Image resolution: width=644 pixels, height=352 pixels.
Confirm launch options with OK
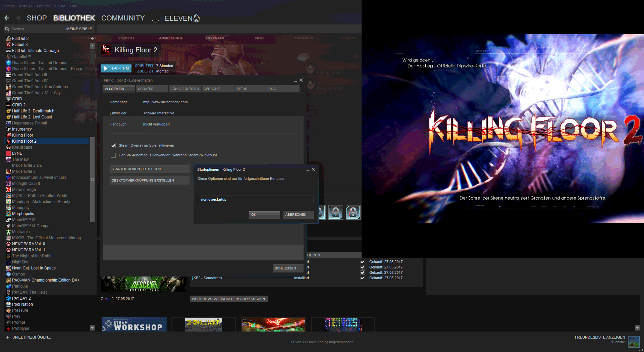(x=265, y=215)
